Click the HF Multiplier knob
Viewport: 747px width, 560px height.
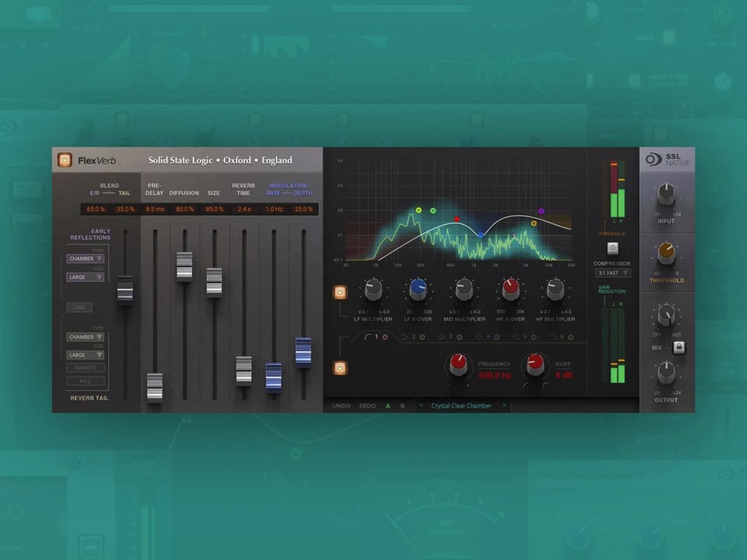coord(556,289)
